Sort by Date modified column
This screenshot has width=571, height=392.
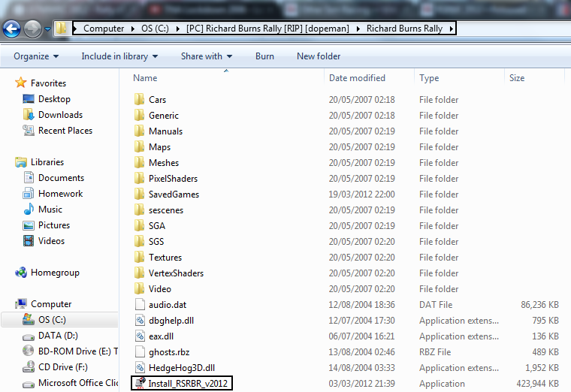tap(357, 78)
